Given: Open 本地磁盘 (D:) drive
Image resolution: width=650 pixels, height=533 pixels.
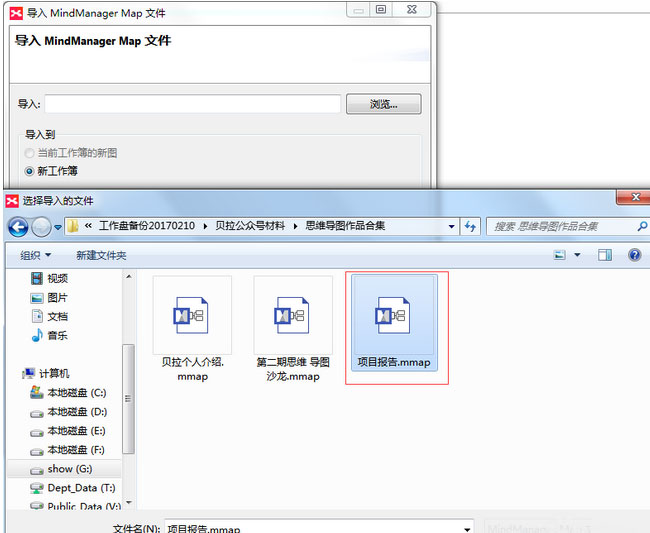Looking at the screenshot, I should pyautogui.click(x=68, y=412).
